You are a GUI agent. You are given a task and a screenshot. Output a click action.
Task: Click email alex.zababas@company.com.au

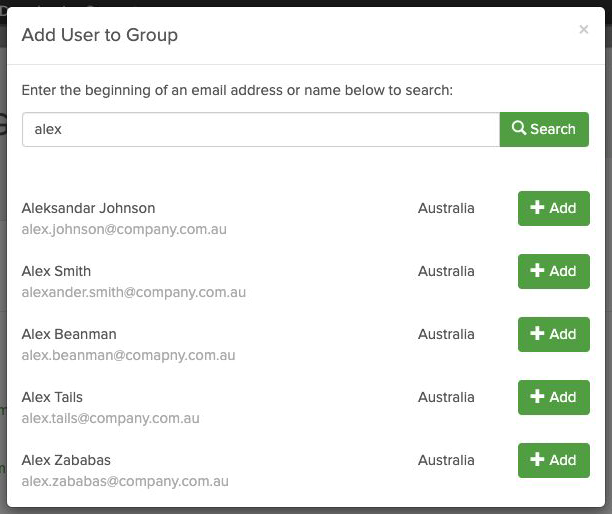(x=125, y=481)
